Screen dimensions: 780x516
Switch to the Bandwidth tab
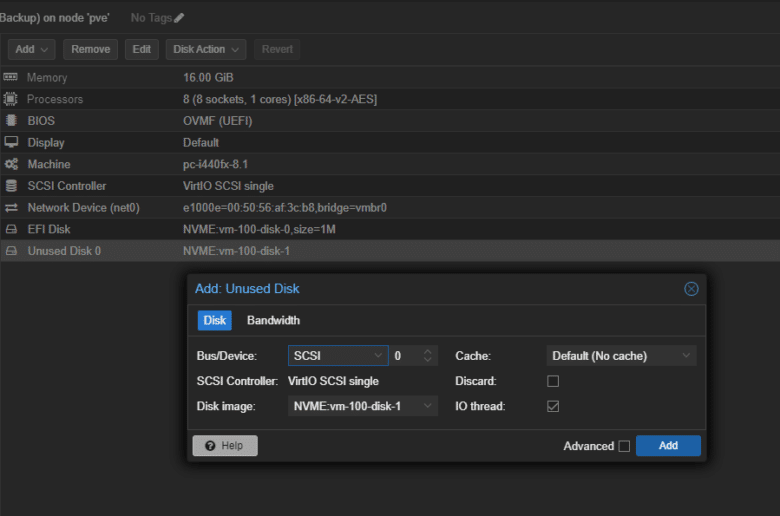[x=274, y=320]
